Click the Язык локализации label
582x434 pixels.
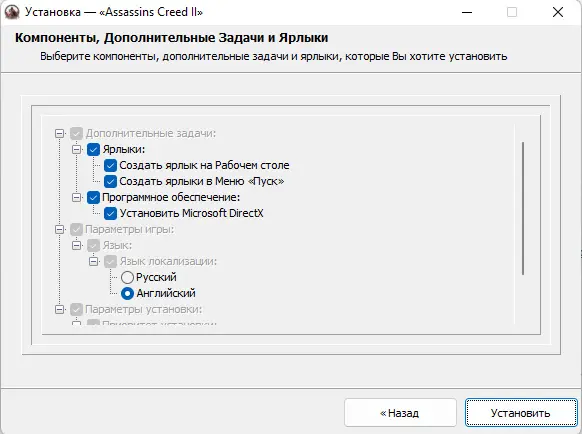click(x=168, y=261)
